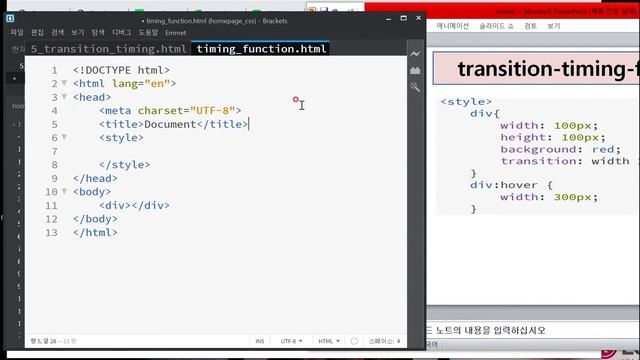The width and height of the screenshot is (640, 360).
Task: Collapse the html tag fold on line 2
Action: [x=64, y=83]
